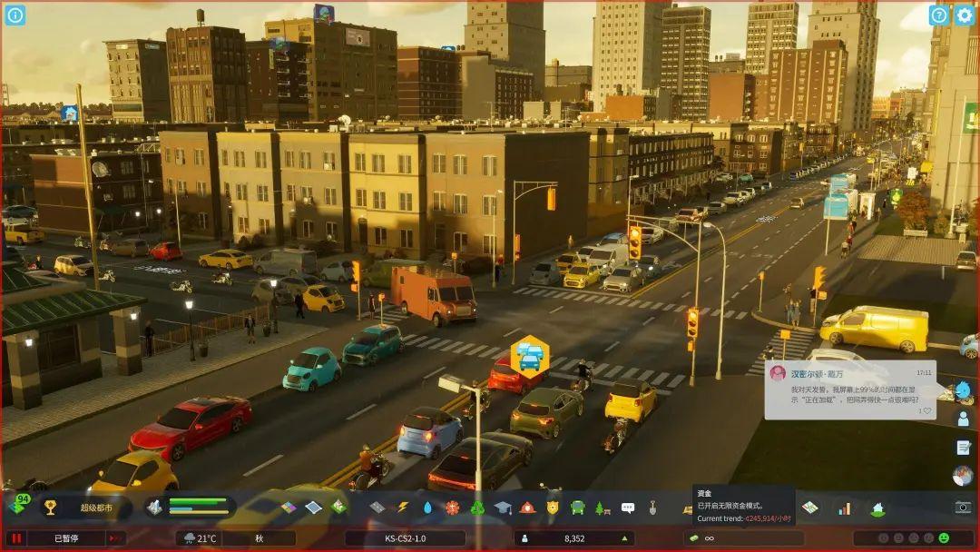Viewport: 980px width, 552px height.
Task: Open the help question mark icon
Action: coord(938,15)
